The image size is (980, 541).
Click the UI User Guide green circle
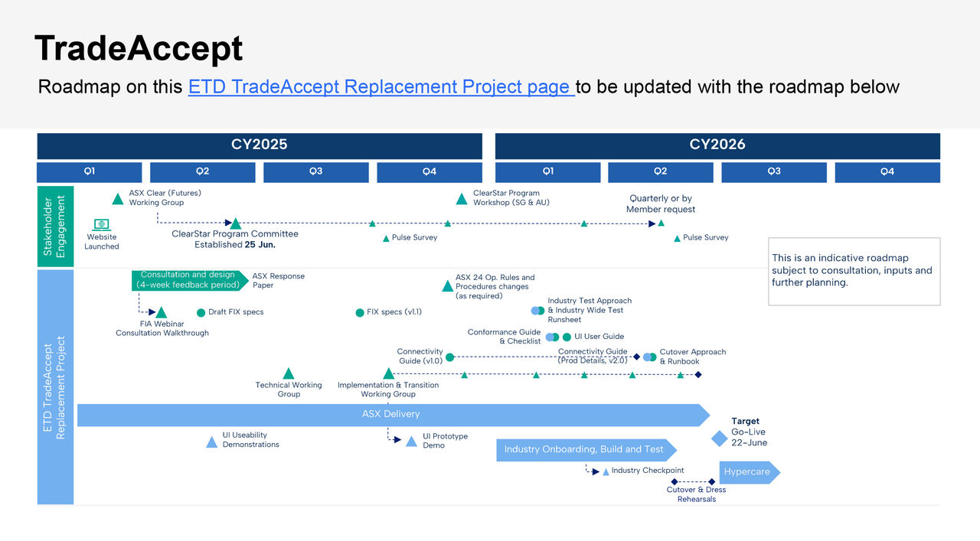coord(567,337)
